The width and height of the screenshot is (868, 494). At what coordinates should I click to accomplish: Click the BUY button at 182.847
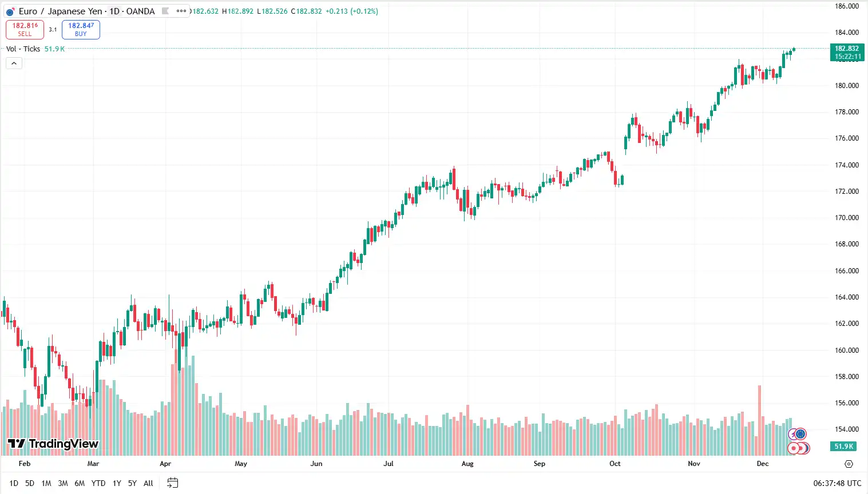pyautogui.click(x=81, y=29)
